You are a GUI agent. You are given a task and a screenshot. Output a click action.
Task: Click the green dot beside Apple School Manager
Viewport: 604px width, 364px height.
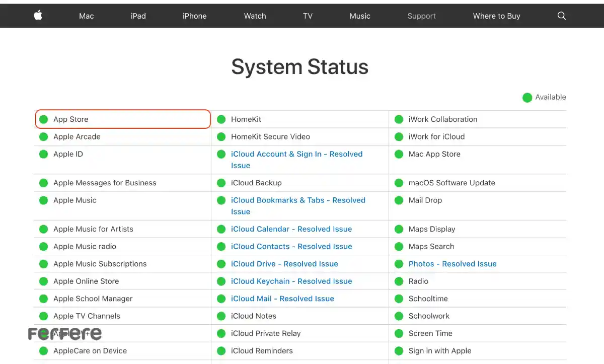(43, 299)
